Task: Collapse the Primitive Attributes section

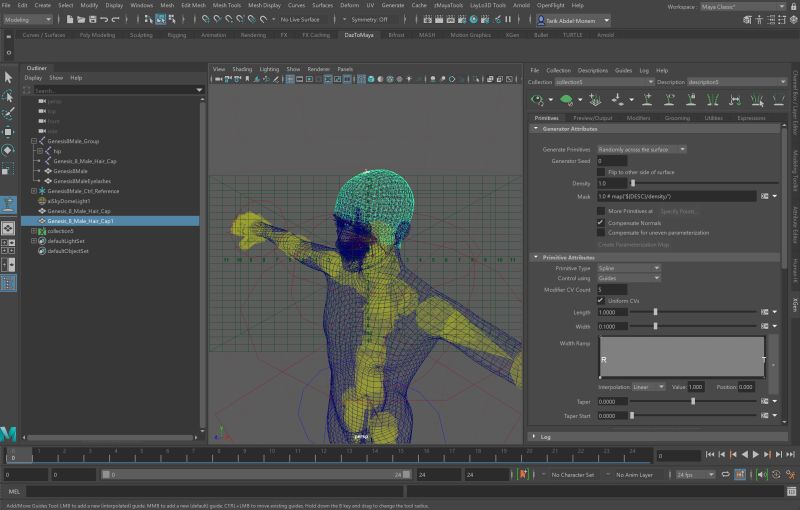Action: 536,258
